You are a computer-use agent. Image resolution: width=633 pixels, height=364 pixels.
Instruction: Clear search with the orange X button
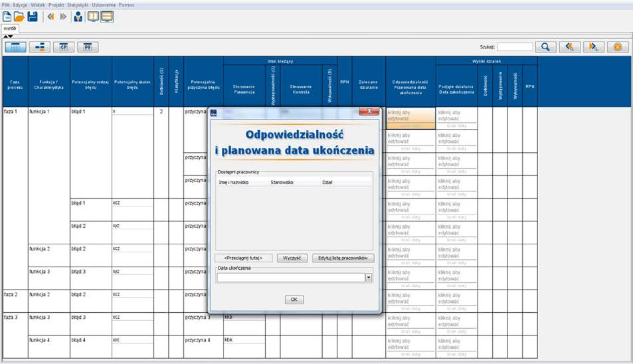coord(618,47)
